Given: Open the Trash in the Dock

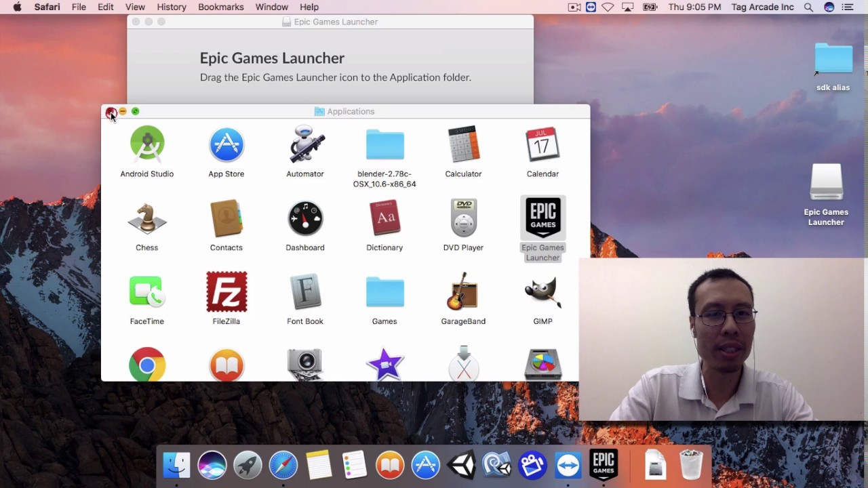Looking at the screenshot, I should 691,465.
